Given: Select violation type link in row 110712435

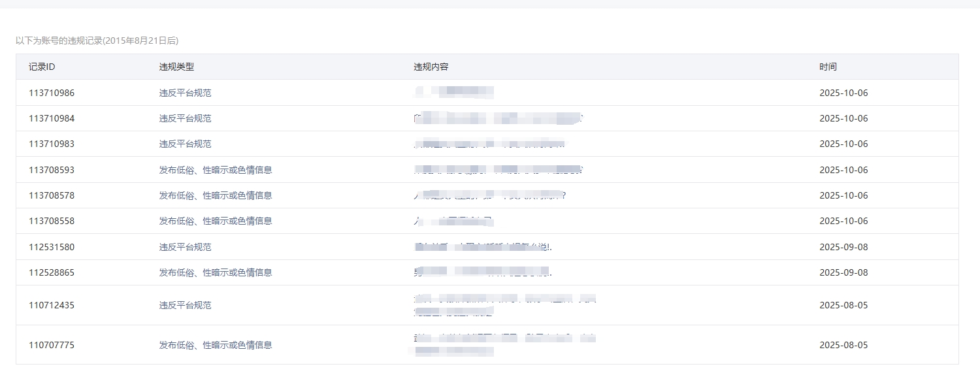Looking at the screenshot, I should pos(185,305).
